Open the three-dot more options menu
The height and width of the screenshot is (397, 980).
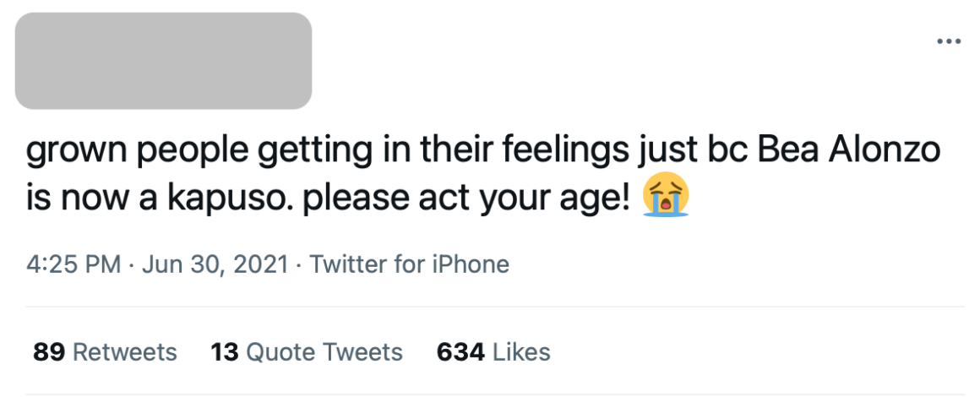click(948, 42)
